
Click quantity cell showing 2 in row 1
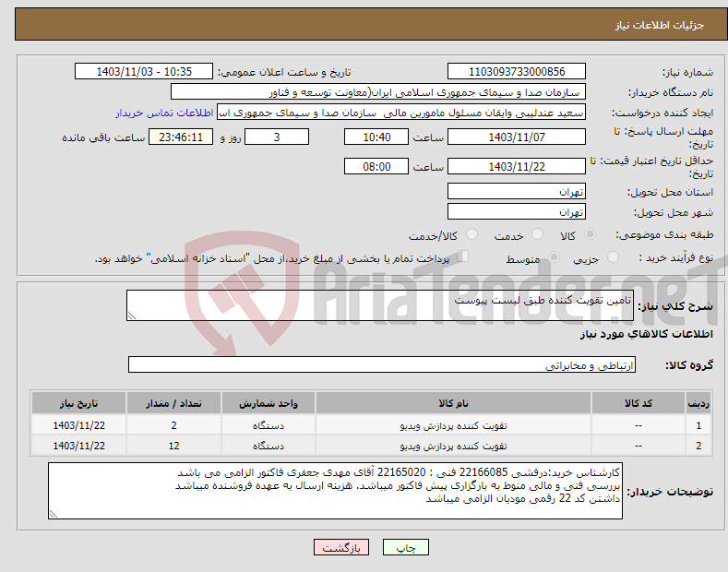click(x=173, y=425)
